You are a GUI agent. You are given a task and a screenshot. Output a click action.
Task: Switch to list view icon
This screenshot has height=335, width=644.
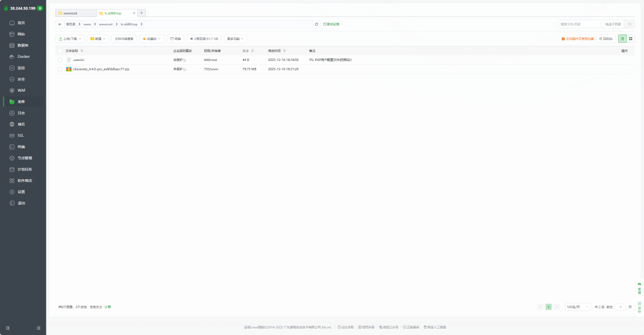click(x=623, y=38)
